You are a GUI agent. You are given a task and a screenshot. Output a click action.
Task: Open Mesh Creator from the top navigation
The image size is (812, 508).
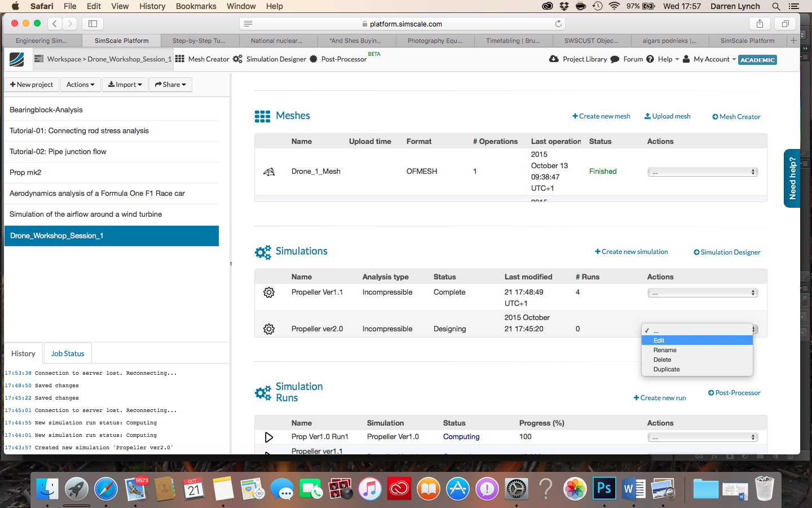202,59
